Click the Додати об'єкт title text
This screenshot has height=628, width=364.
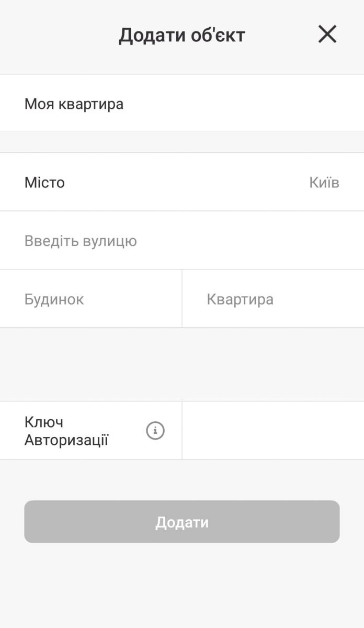tap(181, 36)
